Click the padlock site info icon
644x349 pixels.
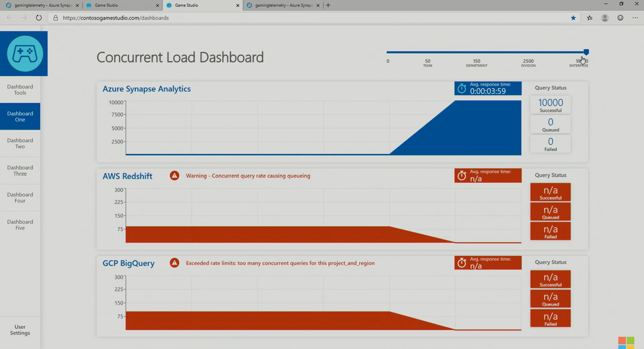click(56, 18)
